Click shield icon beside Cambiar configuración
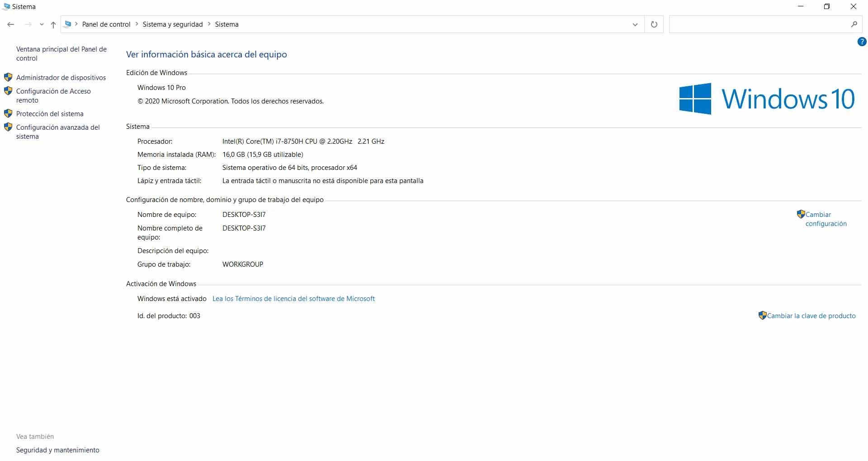 [801, 214]
